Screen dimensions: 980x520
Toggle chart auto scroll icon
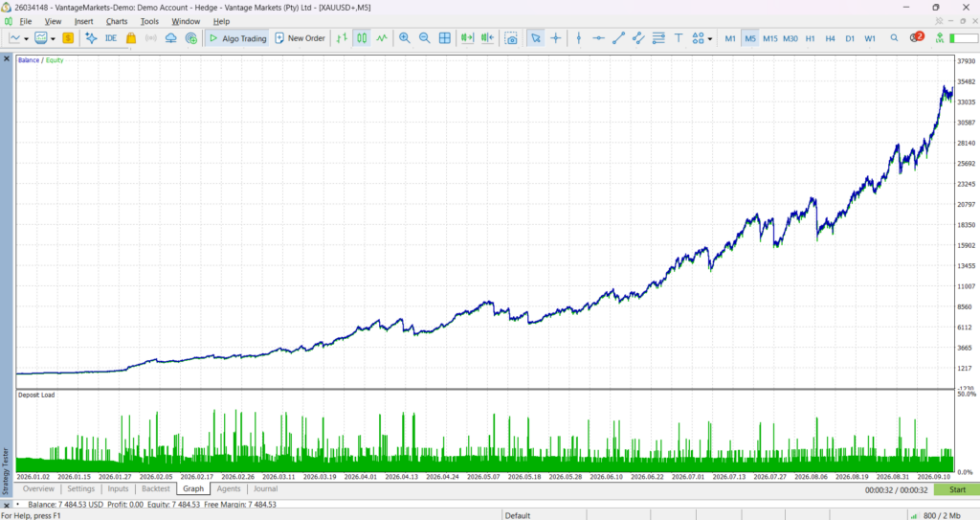[467, 38]
